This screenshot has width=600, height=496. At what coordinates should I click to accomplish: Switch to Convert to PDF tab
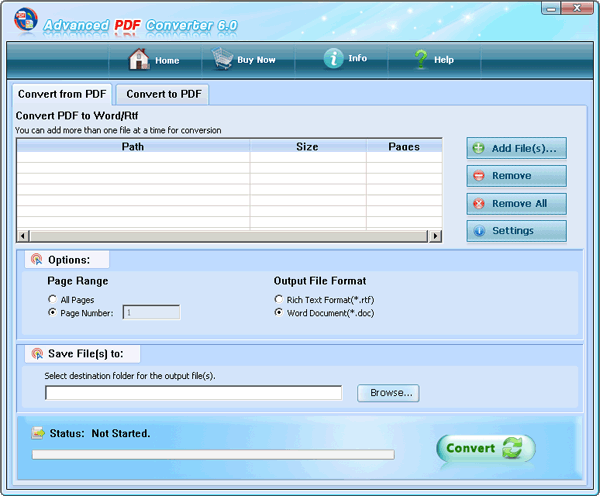click(161, 94)
